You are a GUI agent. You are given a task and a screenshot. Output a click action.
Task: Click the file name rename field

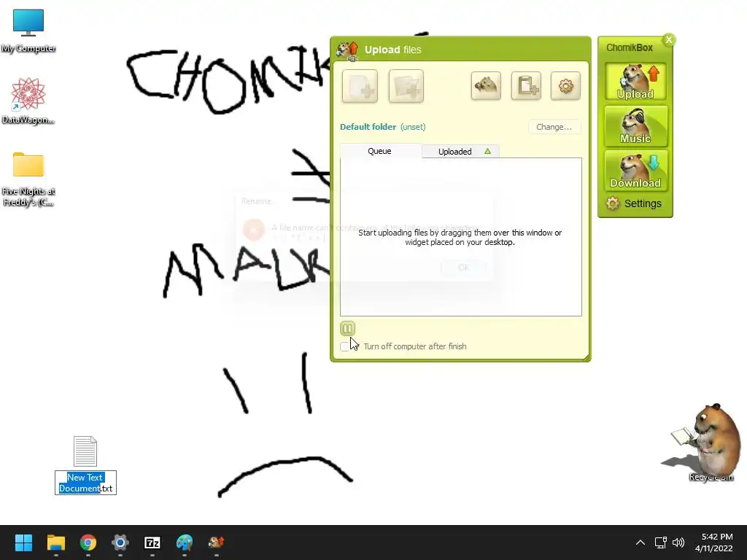86,483
